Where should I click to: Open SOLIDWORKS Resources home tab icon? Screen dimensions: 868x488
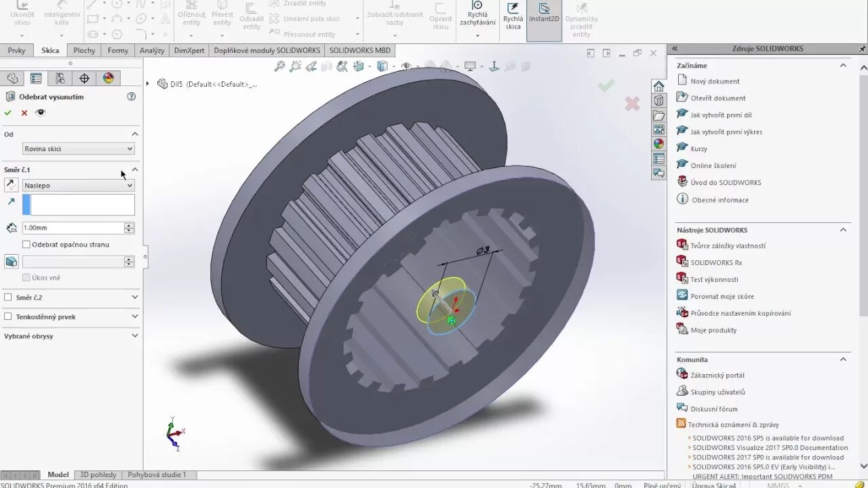point(658,86)
